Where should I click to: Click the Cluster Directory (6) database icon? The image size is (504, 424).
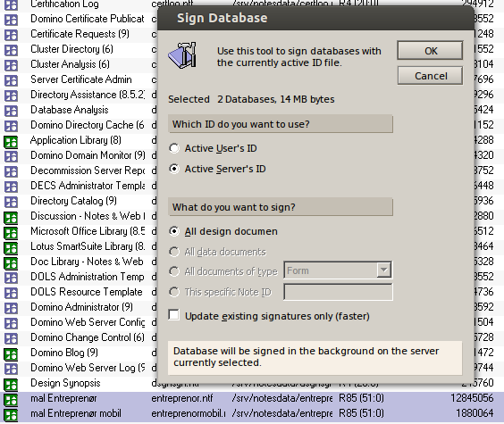11,50
